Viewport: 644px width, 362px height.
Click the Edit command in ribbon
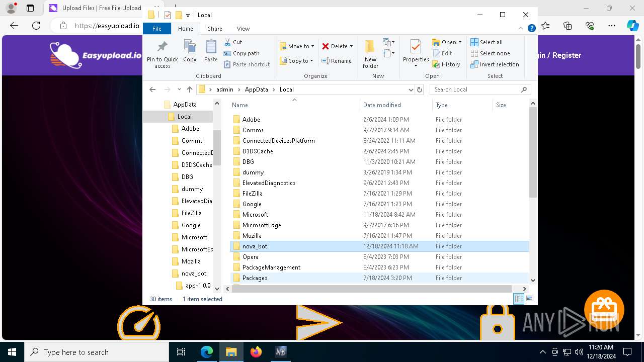coord(442,53)
